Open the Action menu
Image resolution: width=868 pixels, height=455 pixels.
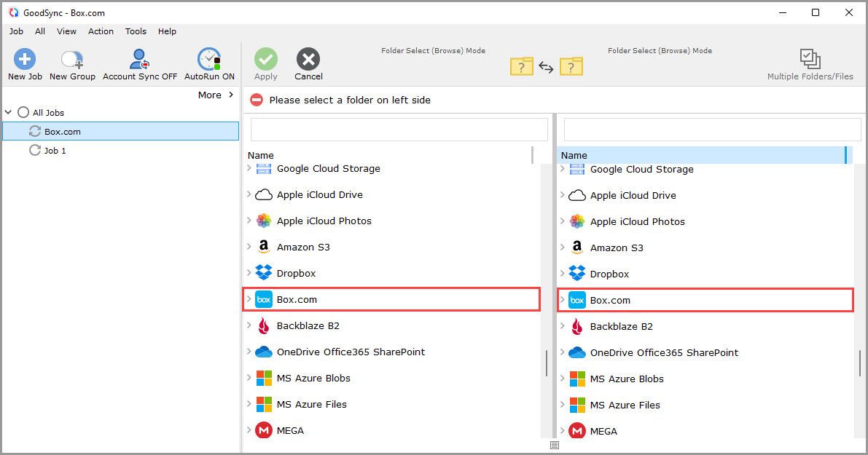tap(101, 31)
